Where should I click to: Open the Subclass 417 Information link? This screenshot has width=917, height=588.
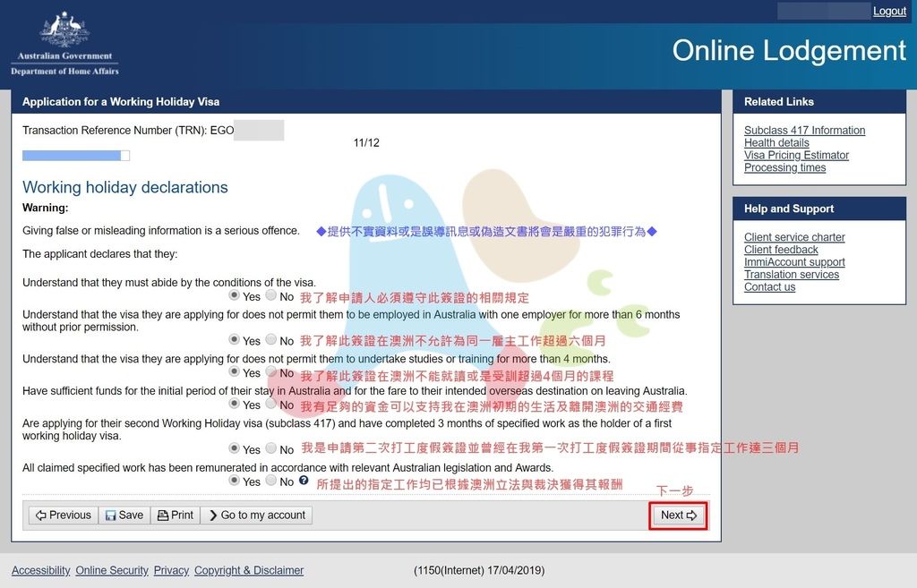[x=804, y=130]
